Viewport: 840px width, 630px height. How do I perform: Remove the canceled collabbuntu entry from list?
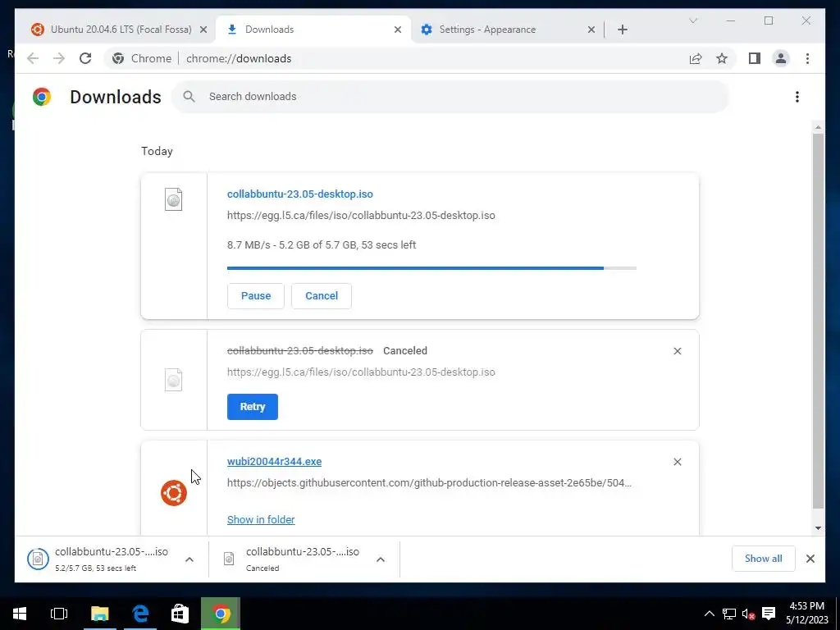coord(677,351)
